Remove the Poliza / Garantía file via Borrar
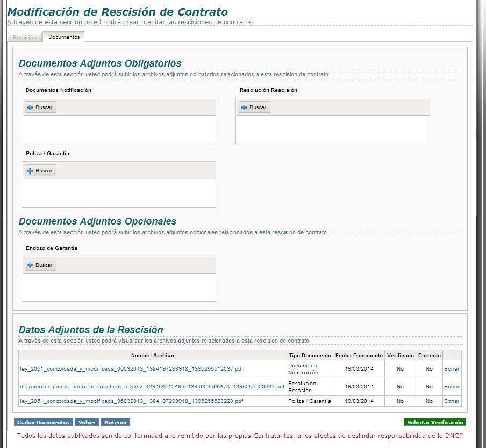The image size is (486, 448). coord(452,401)
